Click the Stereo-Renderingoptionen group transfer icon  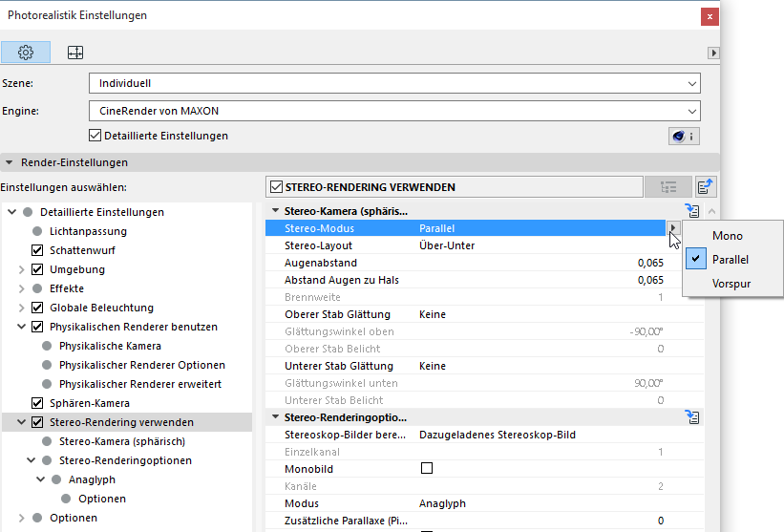pos(692,417)
